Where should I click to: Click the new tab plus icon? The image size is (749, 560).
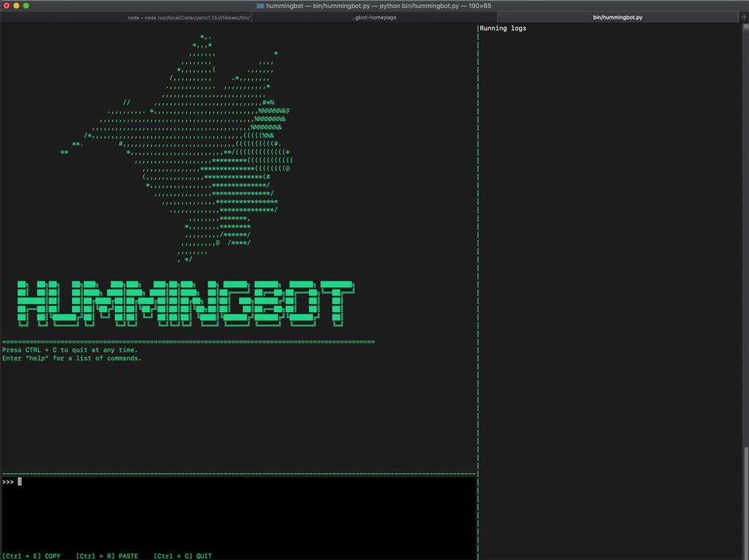(744, 17)
